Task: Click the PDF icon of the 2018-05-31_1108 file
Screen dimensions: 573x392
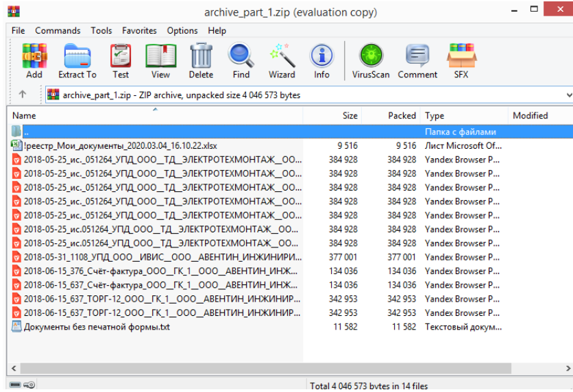Action: pos(16,257)
